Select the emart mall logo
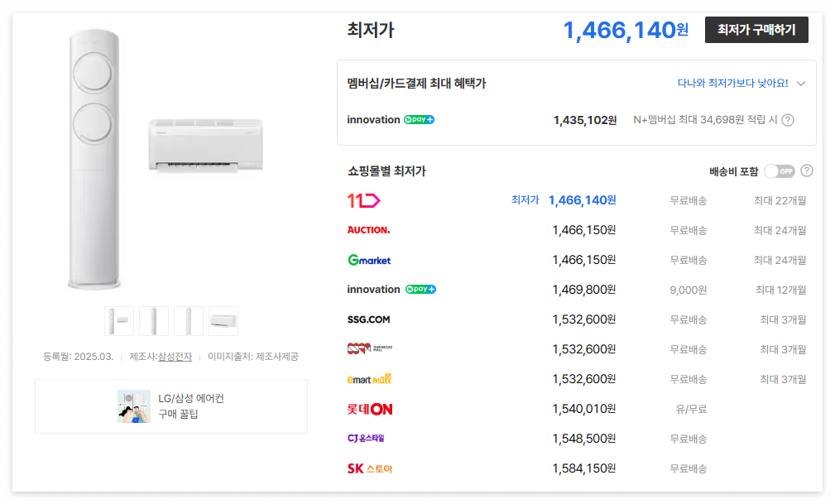835x504 pixels. point(368,379)
